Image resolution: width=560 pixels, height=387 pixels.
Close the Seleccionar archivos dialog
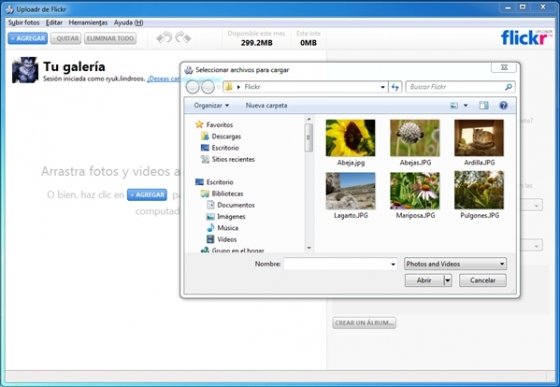(x=504, y=67)
